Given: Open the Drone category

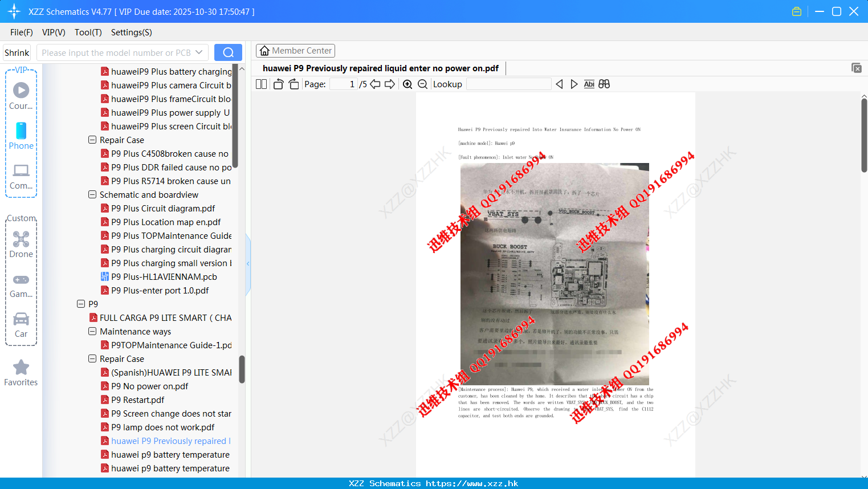Looking at the screenshot, I should (x=21, y=244).
